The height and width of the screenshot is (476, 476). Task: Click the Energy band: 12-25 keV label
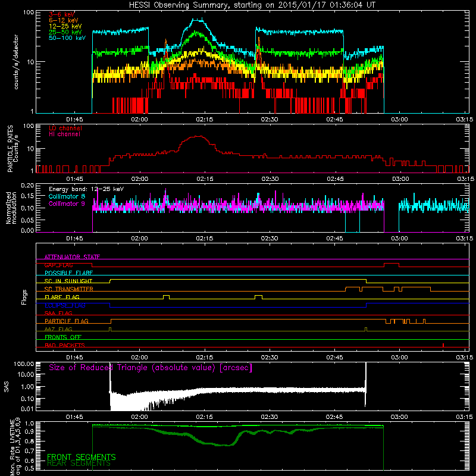point(86,189)
